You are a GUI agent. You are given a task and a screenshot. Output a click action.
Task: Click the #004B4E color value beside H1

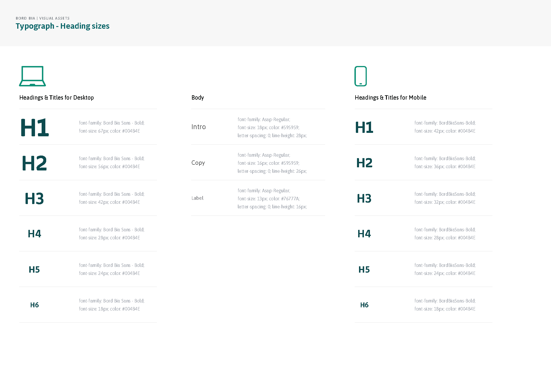pos(131,131)
